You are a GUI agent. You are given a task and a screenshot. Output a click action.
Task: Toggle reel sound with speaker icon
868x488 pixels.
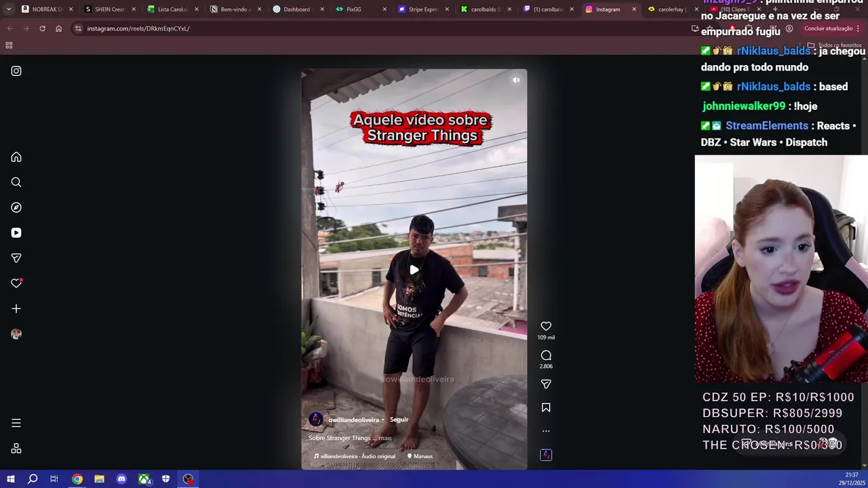click(x=516, y=80)
